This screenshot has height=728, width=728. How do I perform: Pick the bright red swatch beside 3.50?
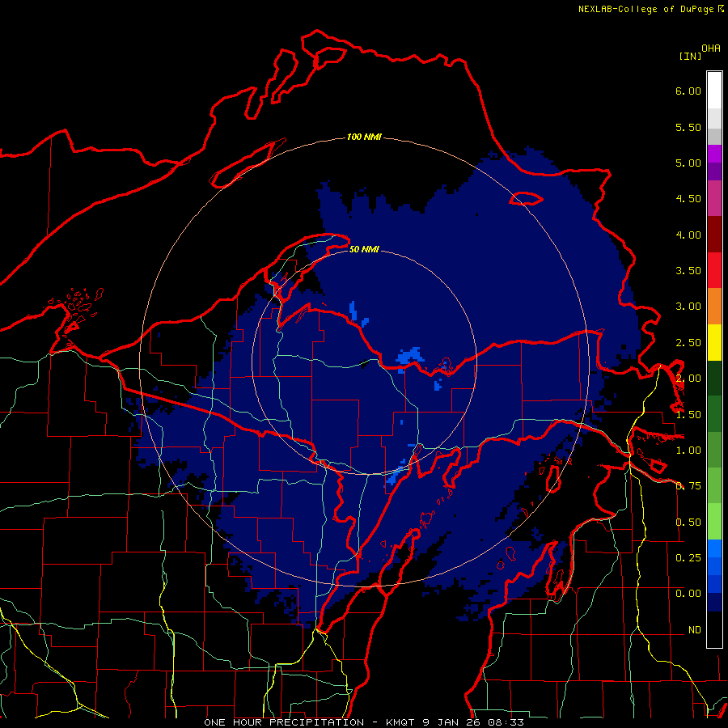pos(714,270)
